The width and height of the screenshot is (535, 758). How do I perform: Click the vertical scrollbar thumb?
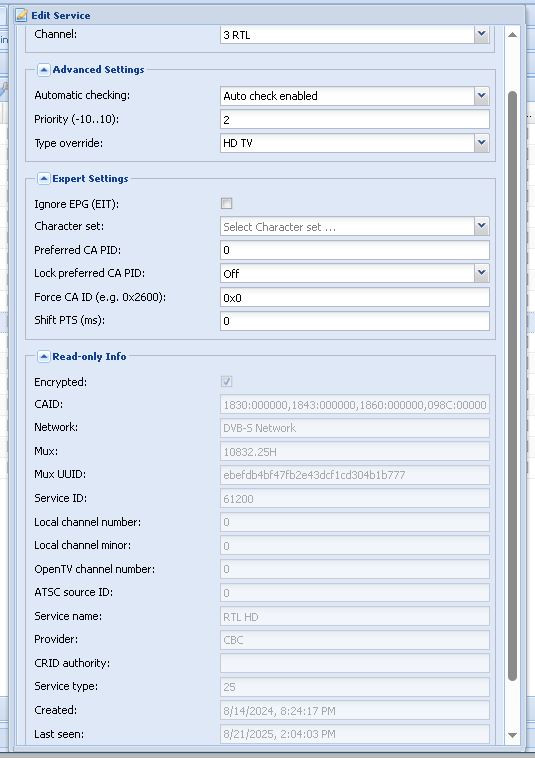[512, 386]
